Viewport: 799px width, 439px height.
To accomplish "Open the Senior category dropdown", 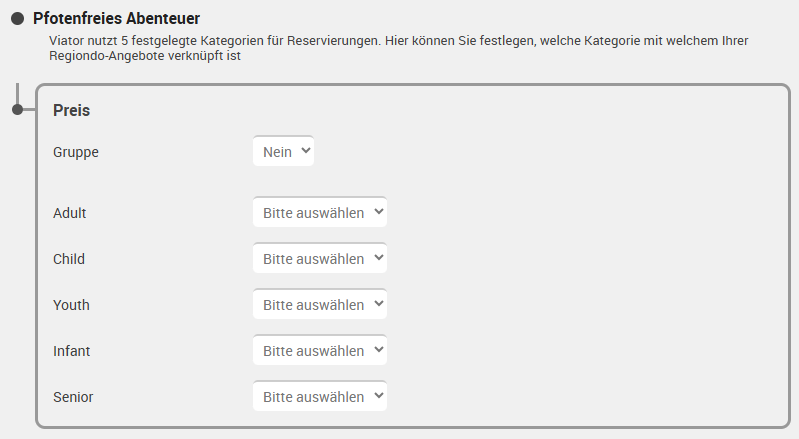I will [320, 396].
